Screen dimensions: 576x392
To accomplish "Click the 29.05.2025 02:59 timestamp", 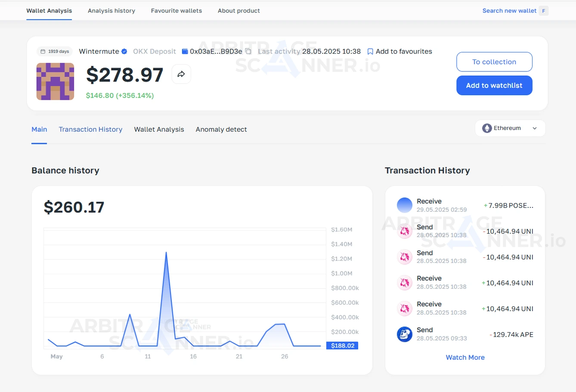I will [x=442, y=210].
